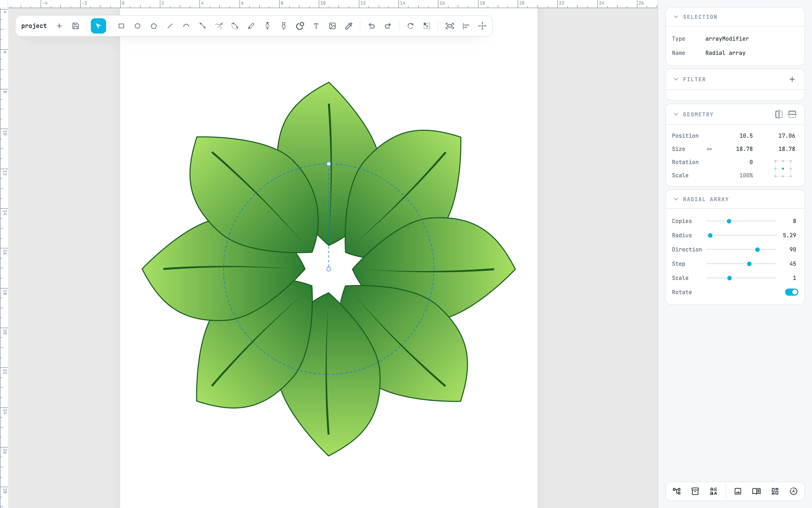
Task: Select the Pencil drawing tool
Action: pyautogui.click(x=251, y=26)
